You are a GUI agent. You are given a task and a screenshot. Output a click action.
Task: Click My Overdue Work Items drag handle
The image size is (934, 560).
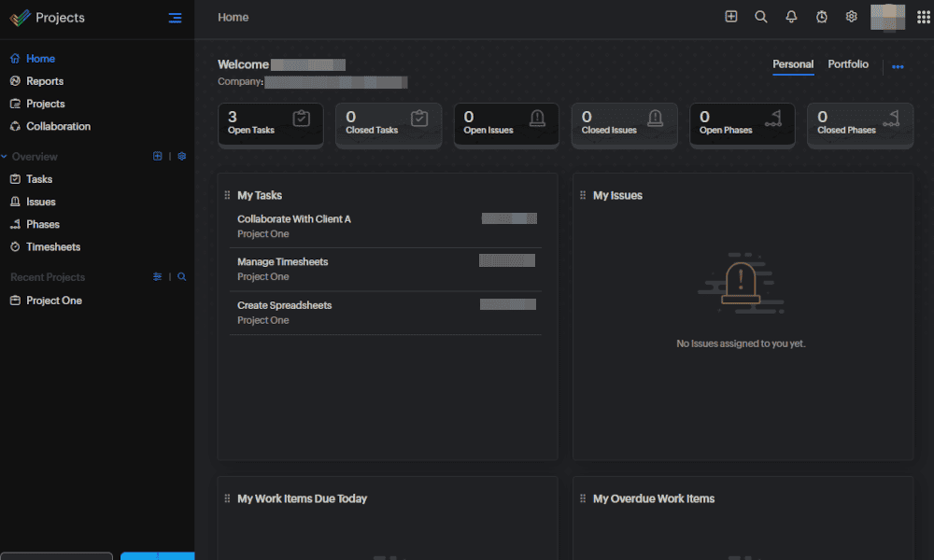point(583,498)
